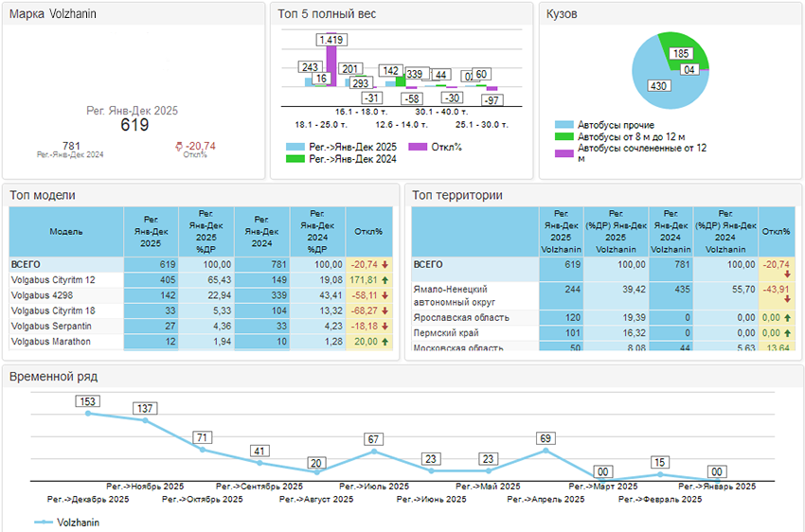
Task: Click green up arrow in Volgabus Marathon row
Action: coord(385,341)
